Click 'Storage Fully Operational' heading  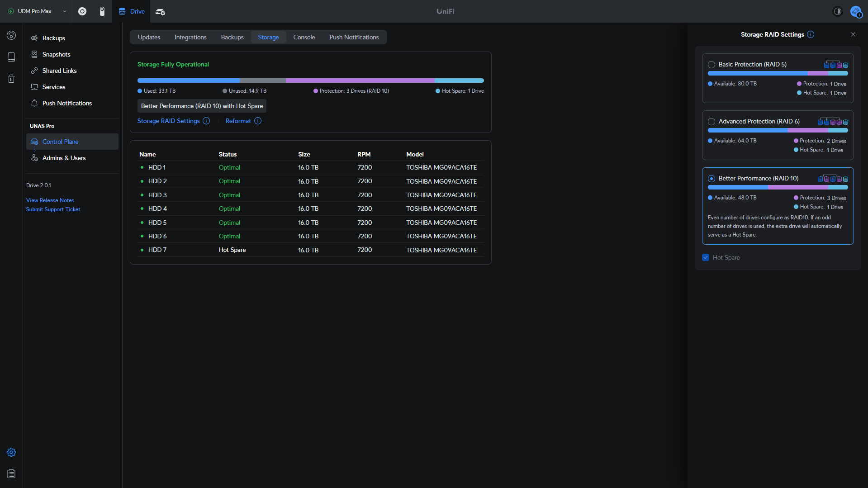click(x=173, y=64)
